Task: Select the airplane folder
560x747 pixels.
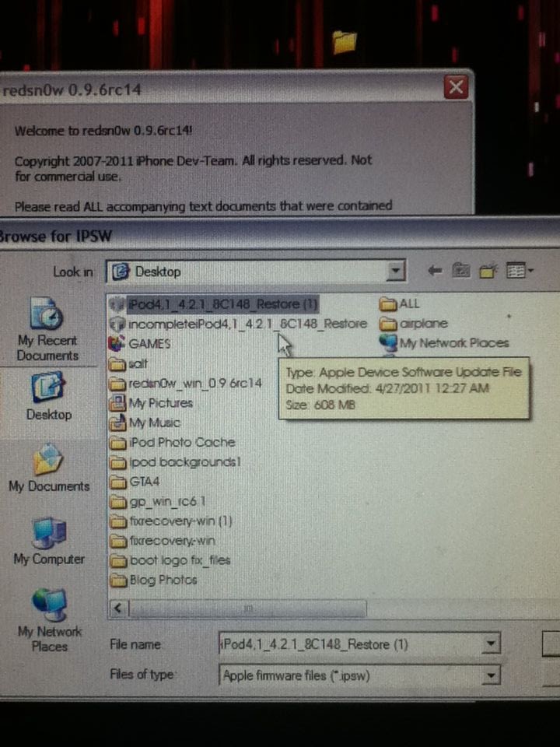Action: [414, 324]
